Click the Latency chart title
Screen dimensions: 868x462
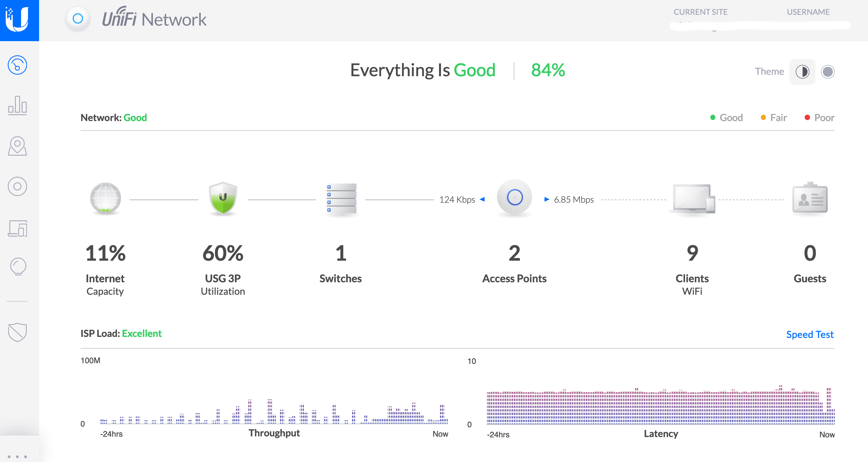661,434
